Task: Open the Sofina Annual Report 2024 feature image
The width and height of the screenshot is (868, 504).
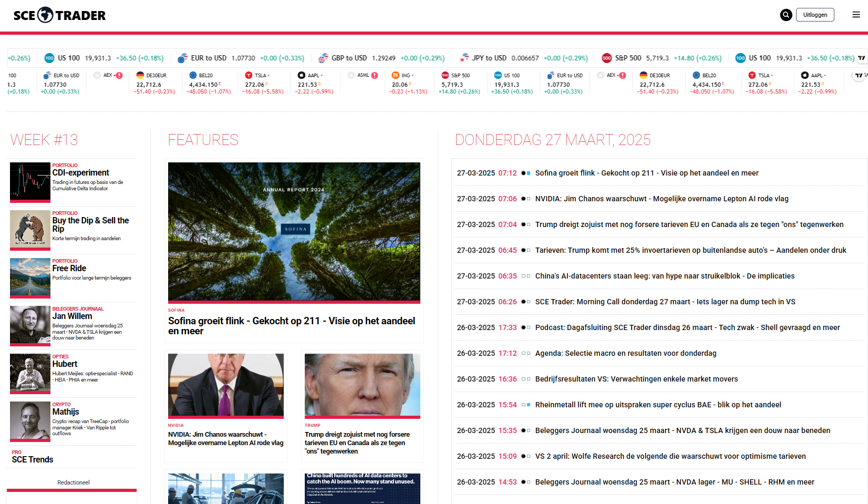Action: (x=294, y=233)
